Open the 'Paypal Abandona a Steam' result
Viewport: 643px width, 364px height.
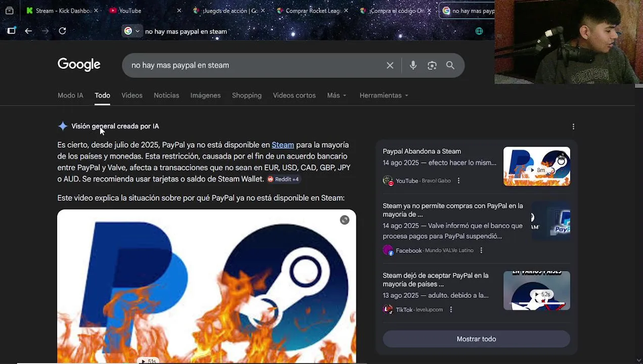coord(422,151)
